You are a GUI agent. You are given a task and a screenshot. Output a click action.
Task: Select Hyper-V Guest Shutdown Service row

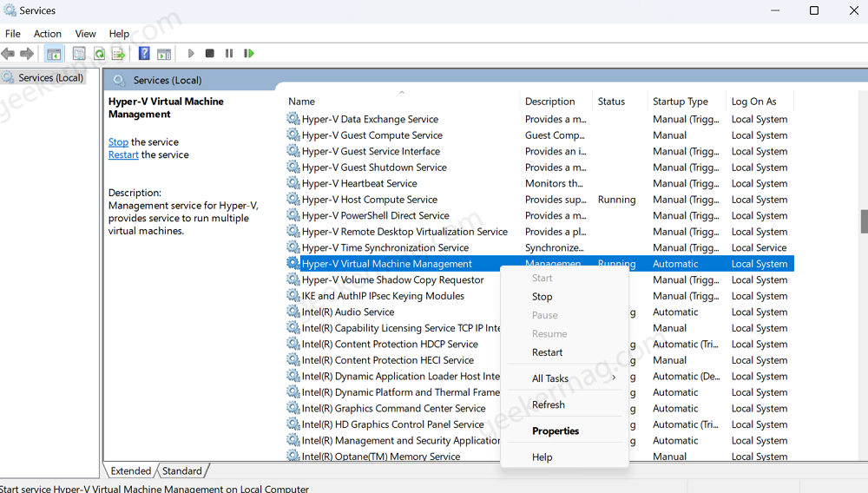point(540,168)
